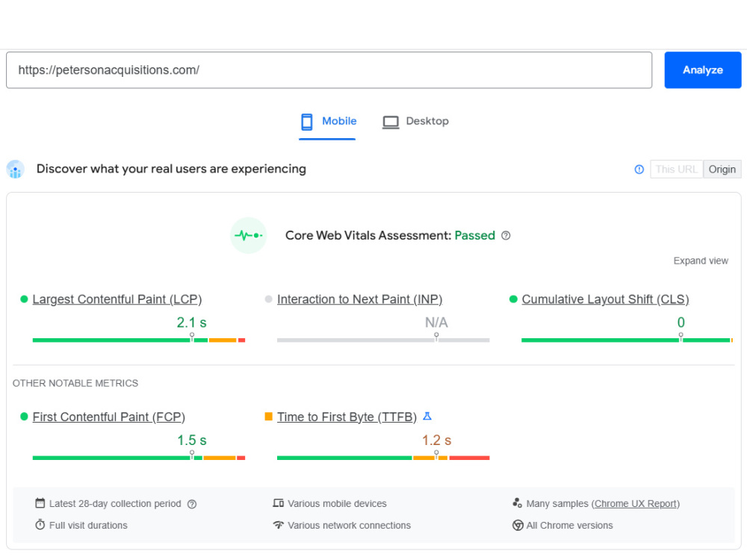This screenshot has height=560, width=747.
Task: Click the CLS distribution bar
Action: point(627,340)
